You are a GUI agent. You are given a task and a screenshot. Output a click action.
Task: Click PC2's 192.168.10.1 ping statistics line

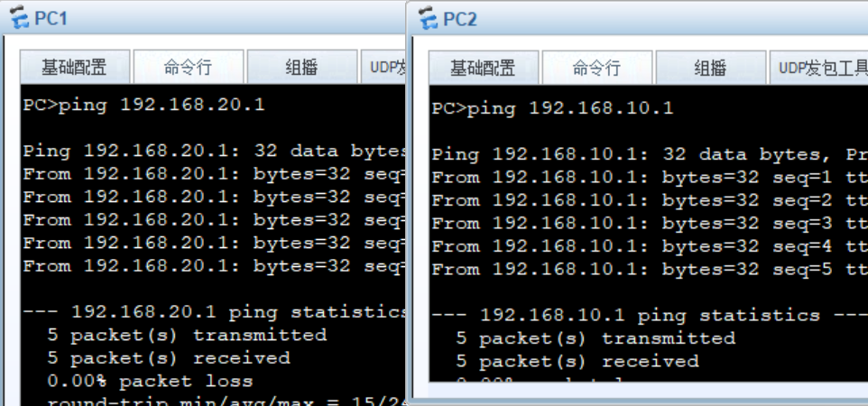[624, 315]
